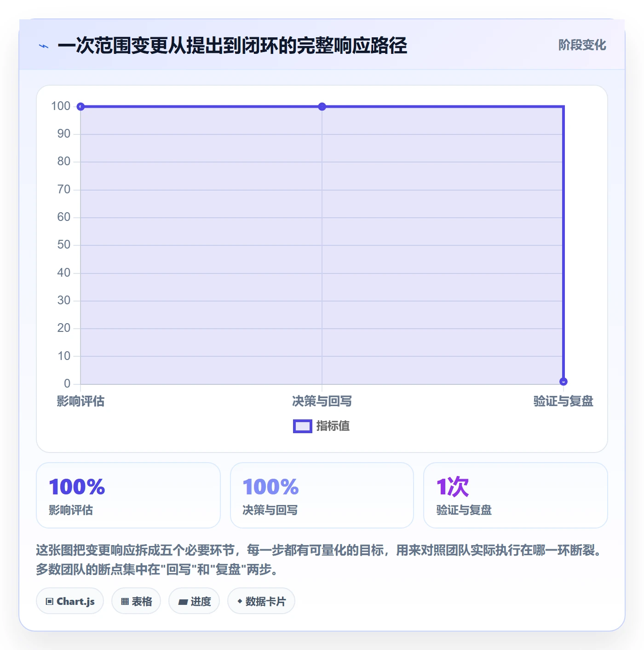Open the 100% 影响评估 stat card
This screenshot has height=650, width=644.
click(x=128, y=495)
